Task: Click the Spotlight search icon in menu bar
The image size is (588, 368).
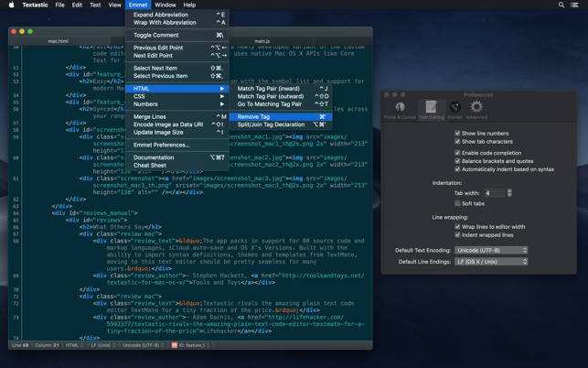Action: (561, 5)
